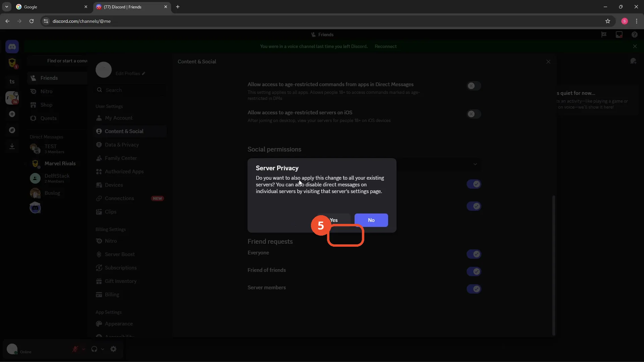Click the settings page scrollbar
This screenshot has height=362, width=644.
tap(553, 265)
